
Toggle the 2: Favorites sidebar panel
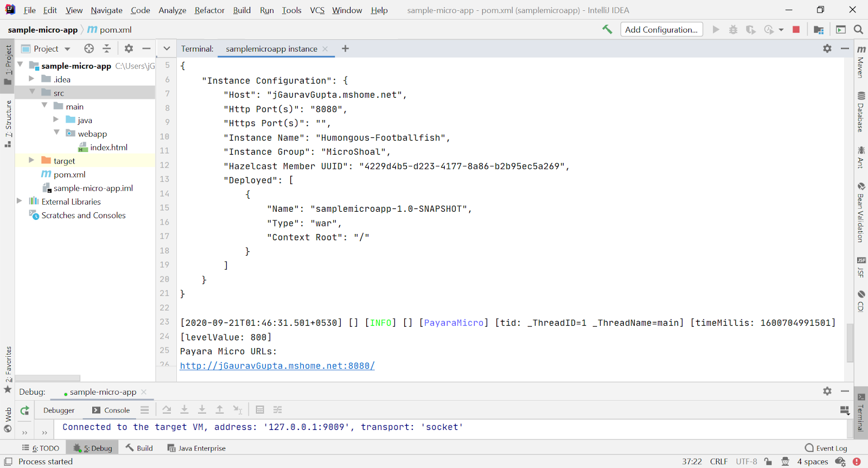click(x=8, y=369)
